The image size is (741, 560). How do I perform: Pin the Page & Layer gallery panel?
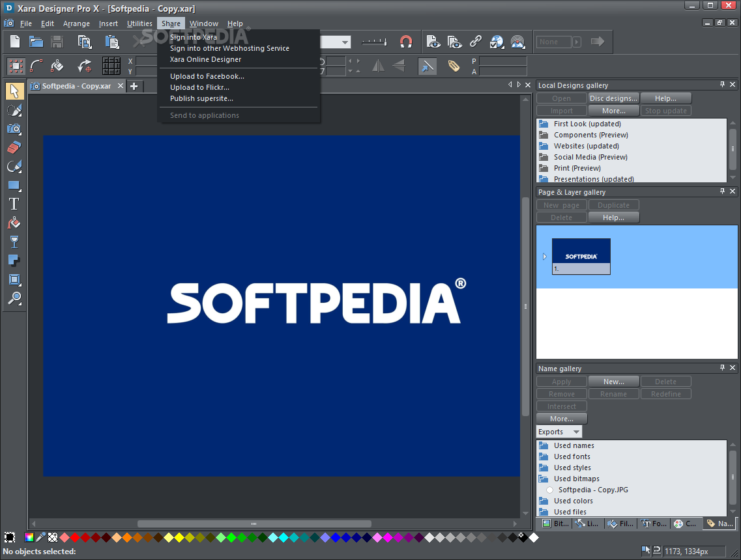(x=722, y=191)
